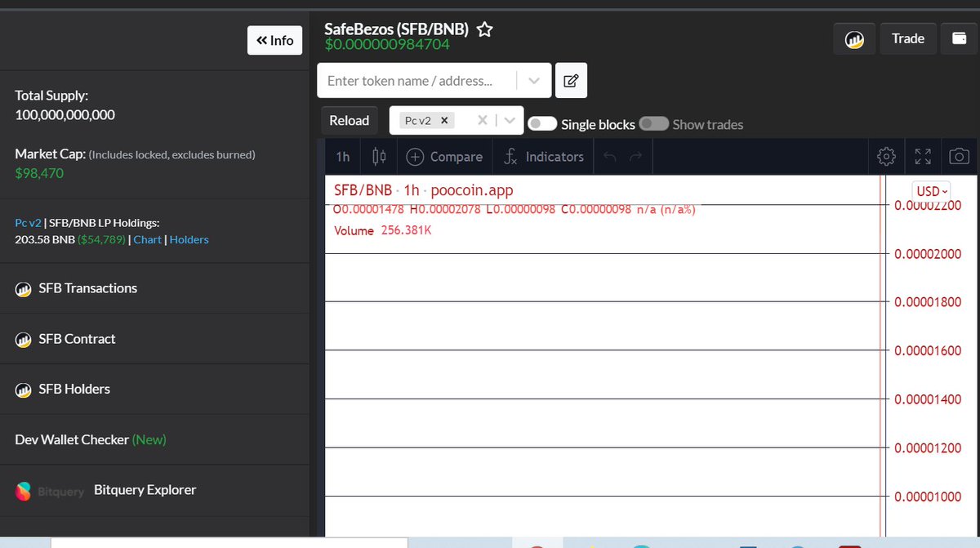
Task: Open the Indicators menu
Action: pyautogui.click(x=543, y=157)
